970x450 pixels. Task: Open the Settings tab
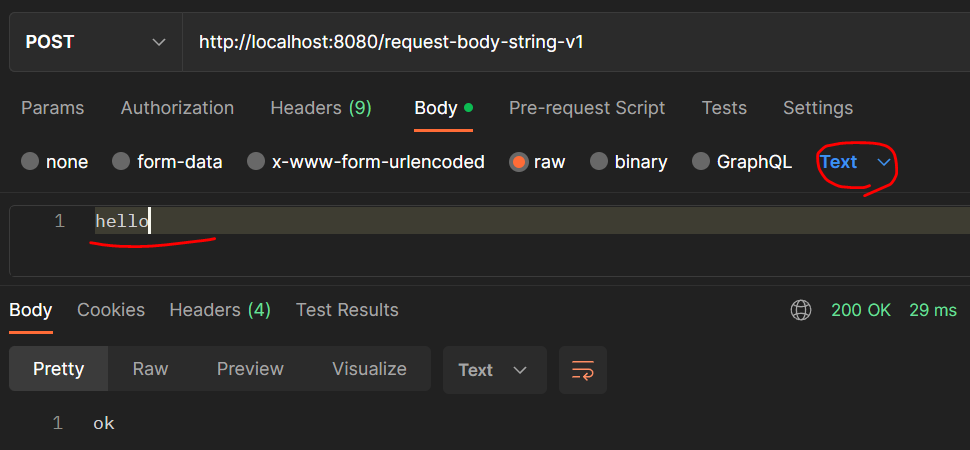pyautogui.click(x=818, y=108)
